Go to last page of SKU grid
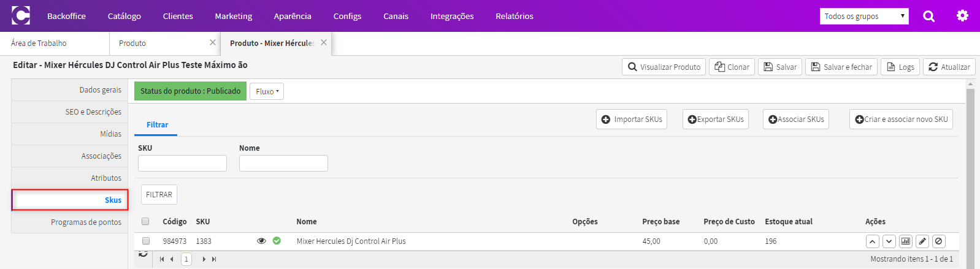The width and height of the screenshot is (980, 269). pyautogui.click(x=214, y=259)
